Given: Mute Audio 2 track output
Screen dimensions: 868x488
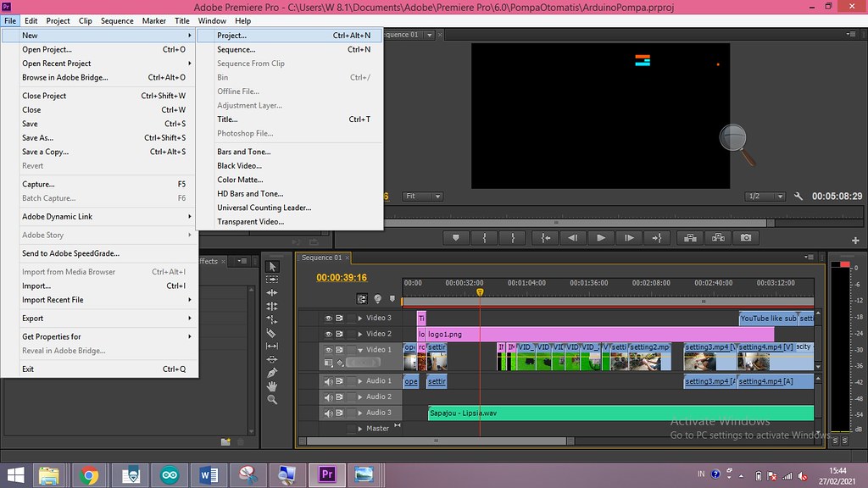Looking at the screenshot, I should pyautogui.click(x=328, y=397).
